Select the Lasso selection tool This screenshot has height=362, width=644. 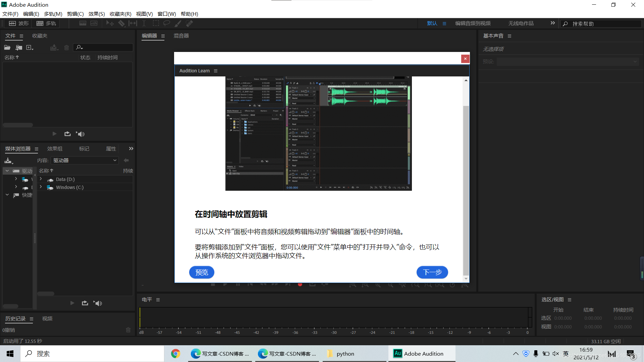[x=167, y=23]
